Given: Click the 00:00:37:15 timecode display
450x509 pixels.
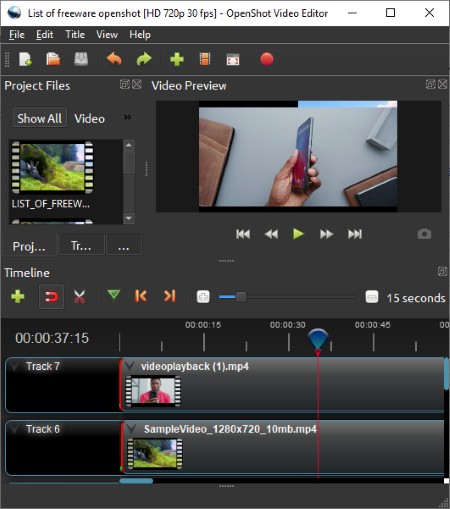Looking at the screenshot, I should click(52, 338).
